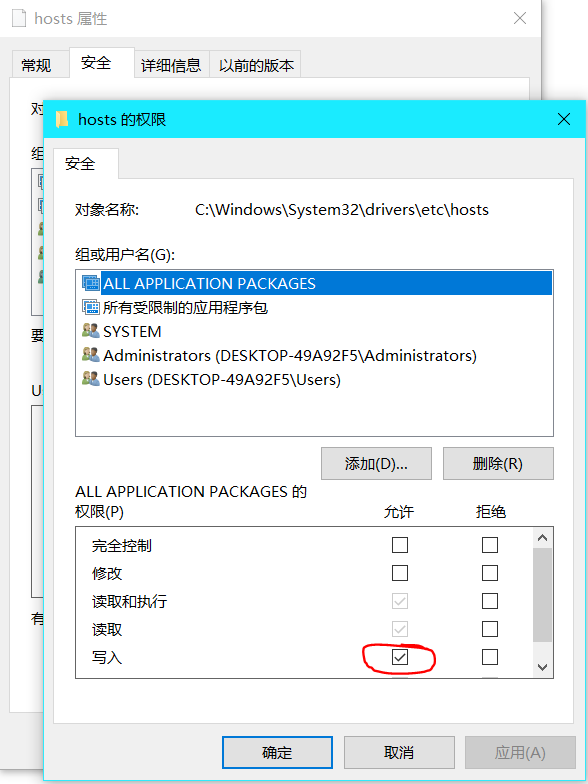Image resolution: width=588 pixels, height=784 pixels.
Task: Open the 详细信息 tab
Action: (171, 65)
